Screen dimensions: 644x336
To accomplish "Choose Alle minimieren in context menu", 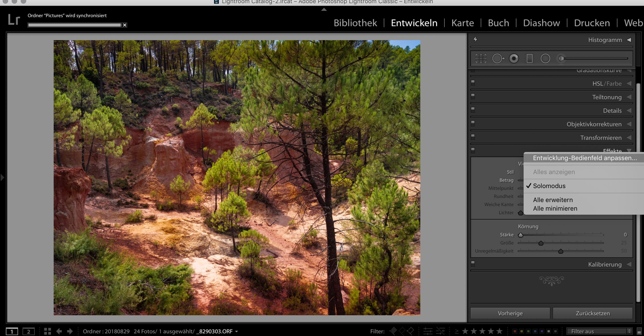I will pos(584,208).
